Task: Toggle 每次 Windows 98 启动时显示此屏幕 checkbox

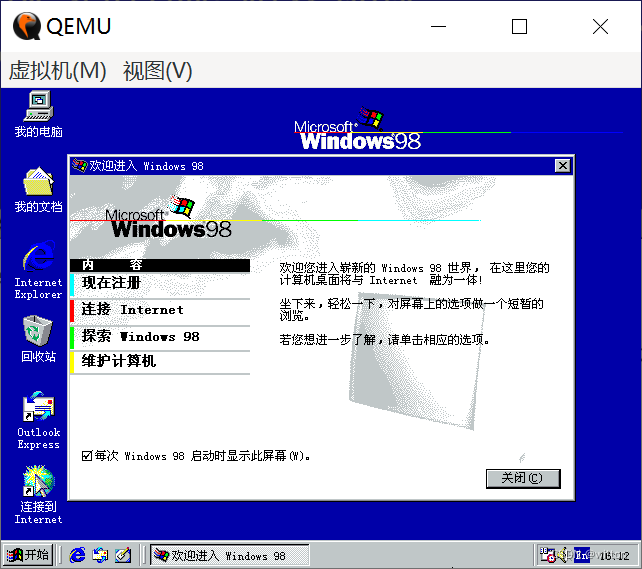Action: 86,456
